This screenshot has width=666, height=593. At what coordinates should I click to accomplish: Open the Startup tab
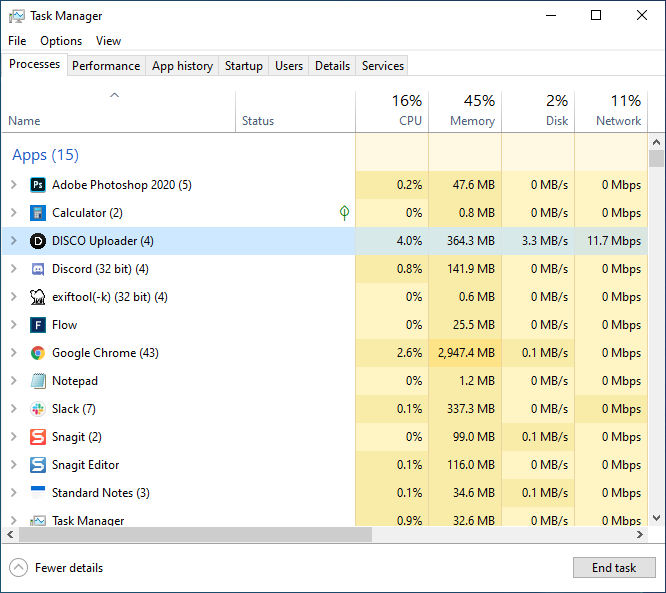tap(243, 66)
